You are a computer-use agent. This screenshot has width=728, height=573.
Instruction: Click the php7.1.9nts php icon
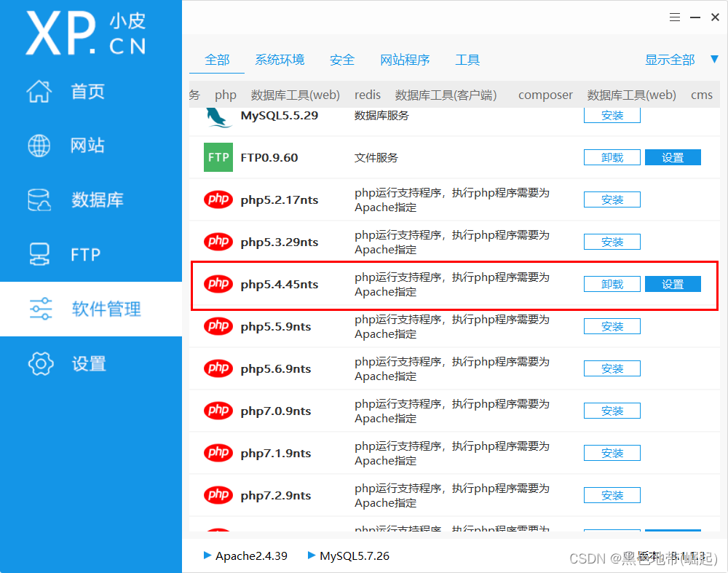(x=218, y=453)
